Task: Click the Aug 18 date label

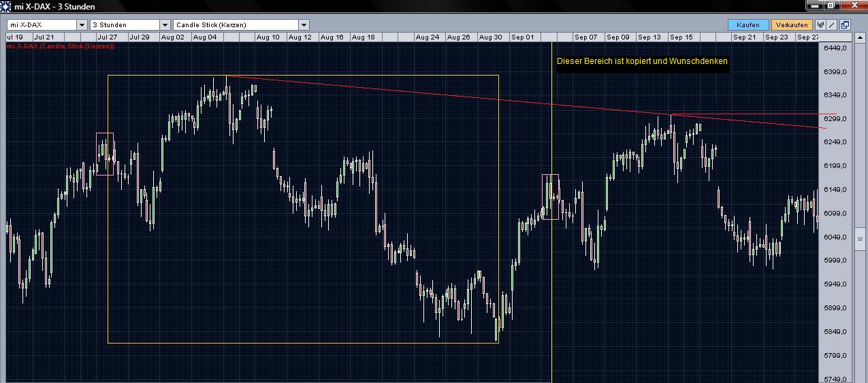Action: coord(364,37)
